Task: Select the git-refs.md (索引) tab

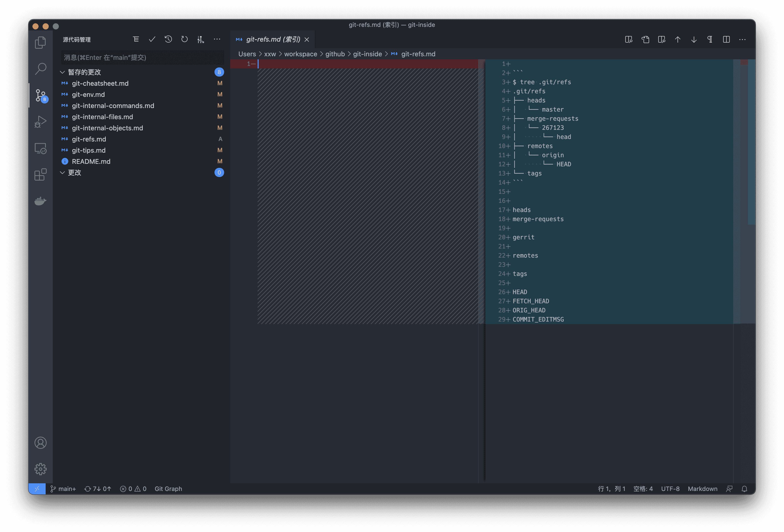Action: tap(273, 40)
